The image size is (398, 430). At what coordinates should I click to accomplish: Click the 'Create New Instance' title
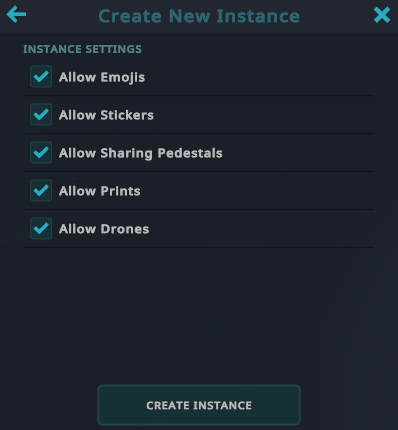click(x=199, y=16)
